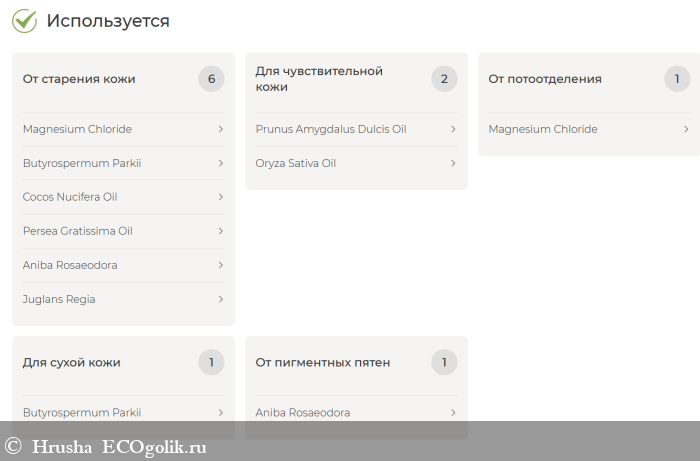Open Magnesium Chloride under От старения кожи
Viewport: 700px width, 461px height.
click(x=77, y=129)
